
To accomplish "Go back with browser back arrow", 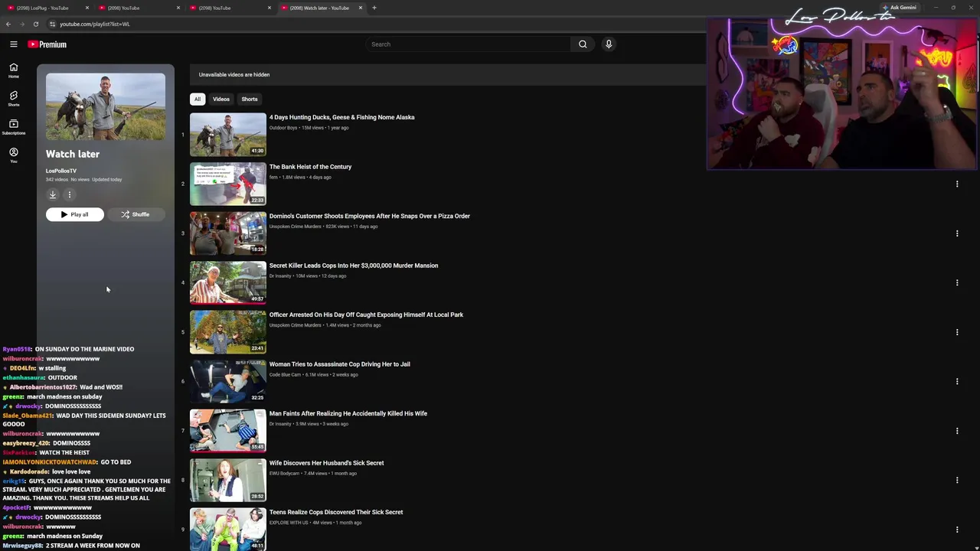I will tap(8, 24).
